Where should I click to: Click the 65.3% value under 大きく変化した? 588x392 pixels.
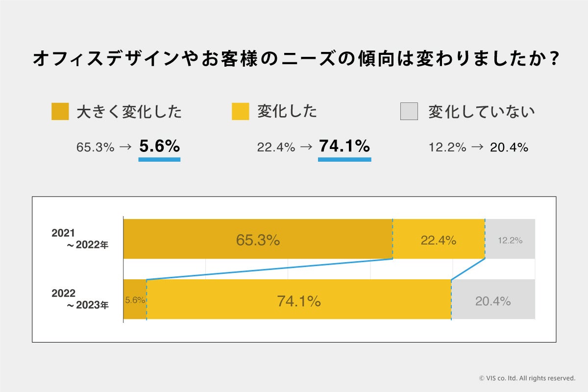(x=95, y=147)
